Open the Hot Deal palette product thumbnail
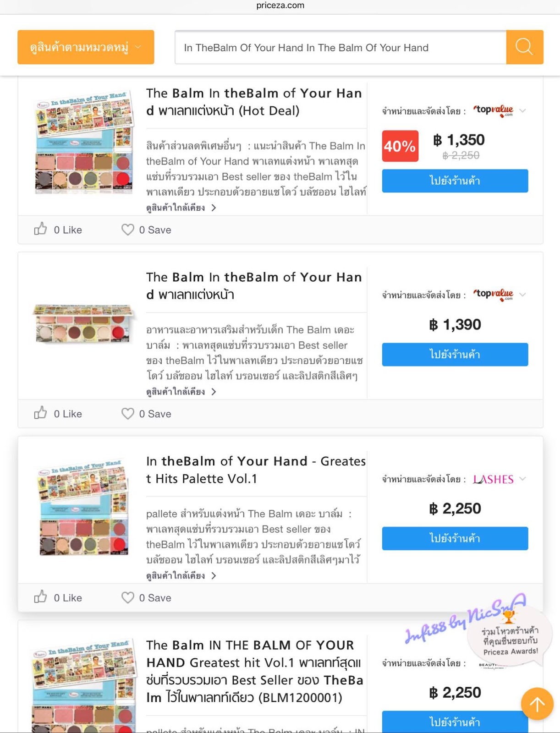 coord(83,142)
